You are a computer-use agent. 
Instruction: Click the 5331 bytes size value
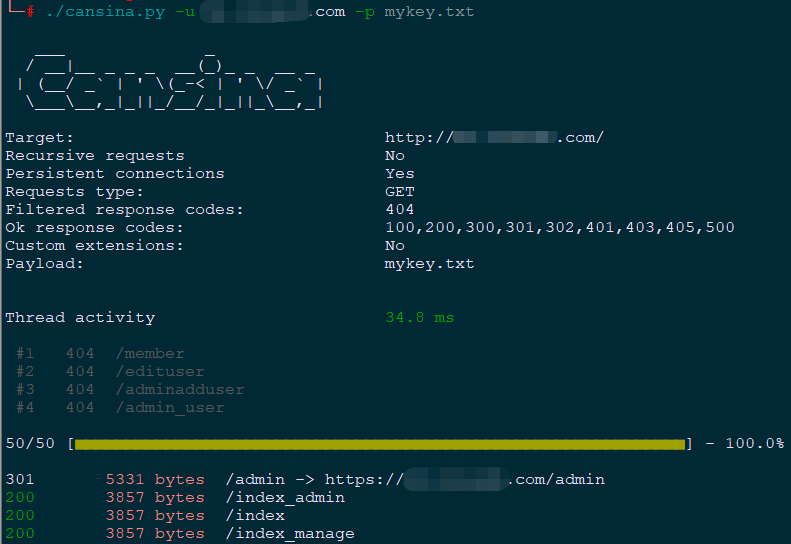(154, 479)
